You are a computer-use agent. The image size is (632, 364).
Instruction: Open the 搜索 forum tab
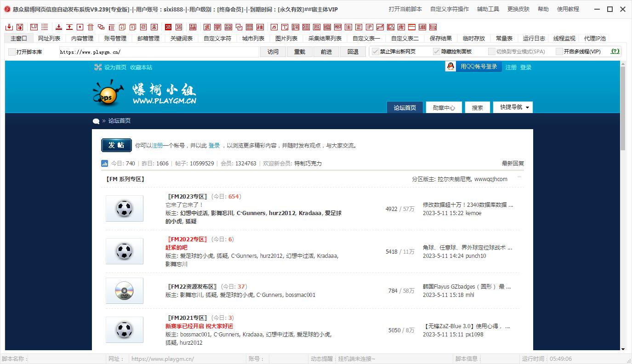477,108
